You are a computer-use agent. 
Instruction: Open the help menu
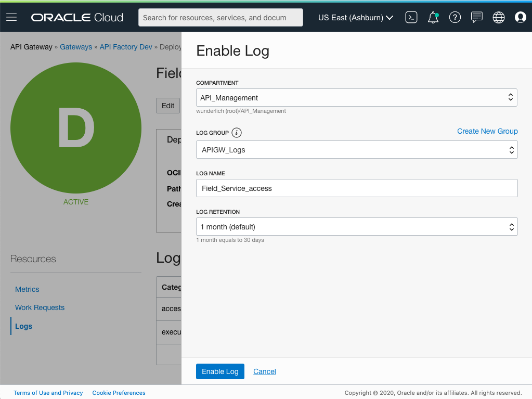pyautogui.click(x=455, y=17)
